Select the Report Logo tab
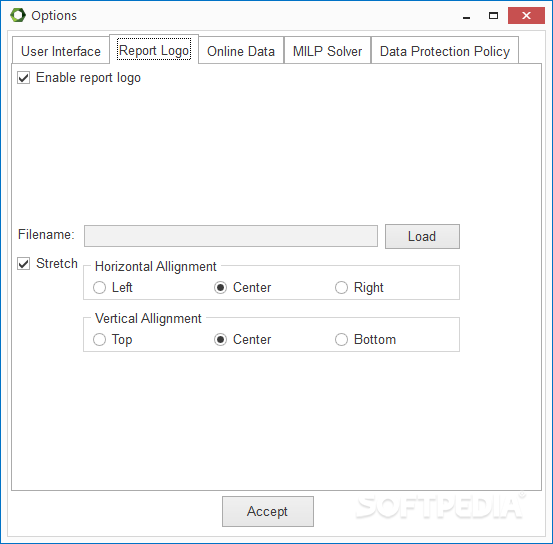Screen dimensions: 553x544 coord(154,50)
